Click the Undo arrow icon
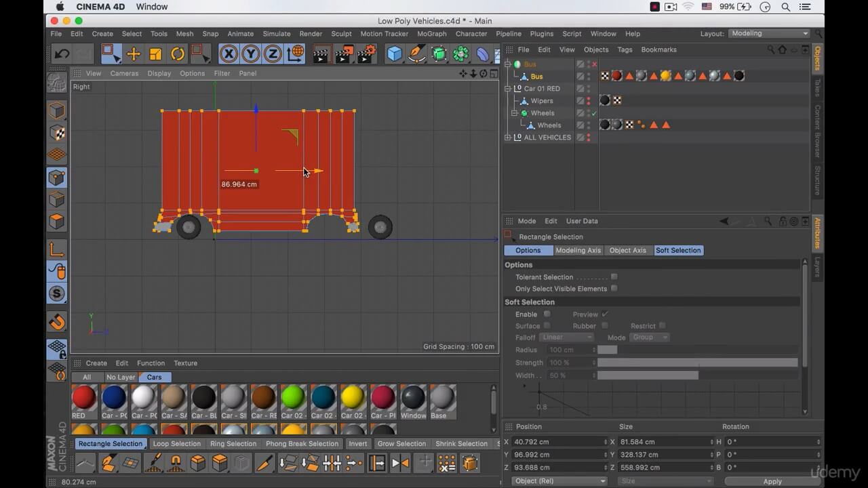868x488 pixels. [x=62, y=54]
